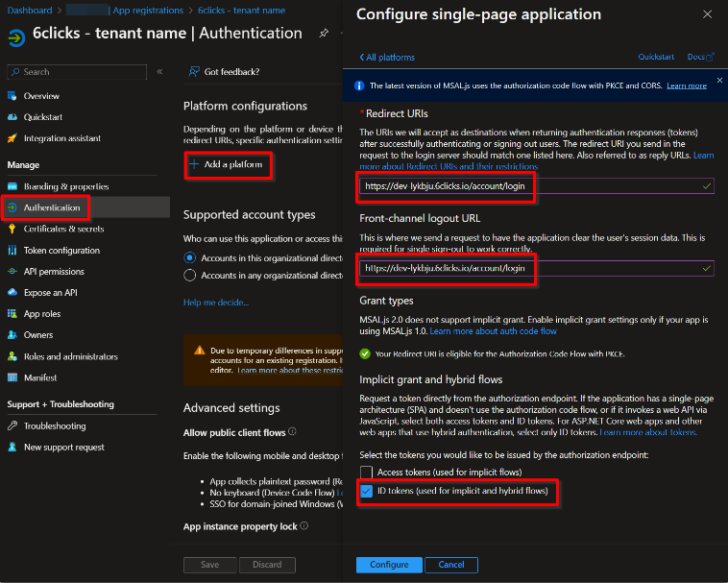Click the Owners people icon
The image size is (728, 583).
pos(12,335)
